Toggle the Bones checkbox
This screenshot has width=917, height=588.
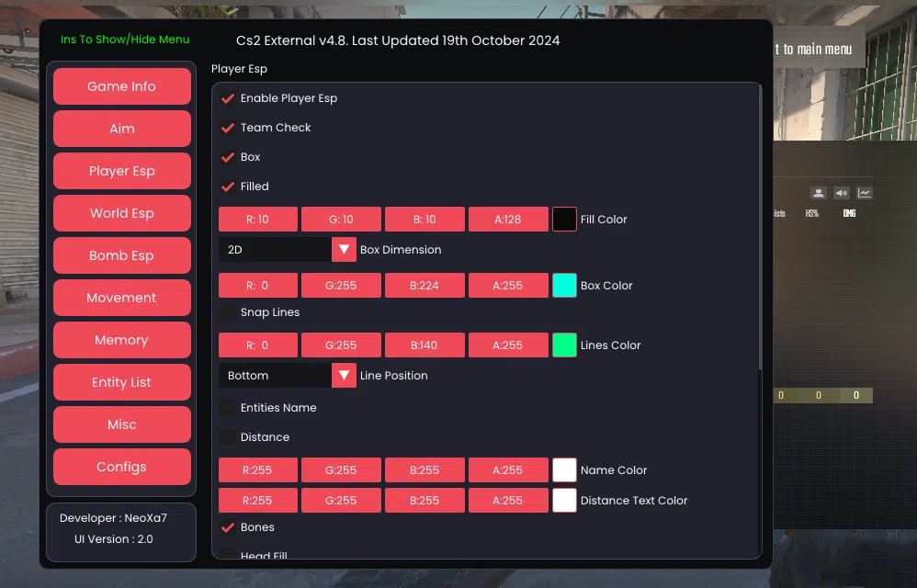point(228,527)
